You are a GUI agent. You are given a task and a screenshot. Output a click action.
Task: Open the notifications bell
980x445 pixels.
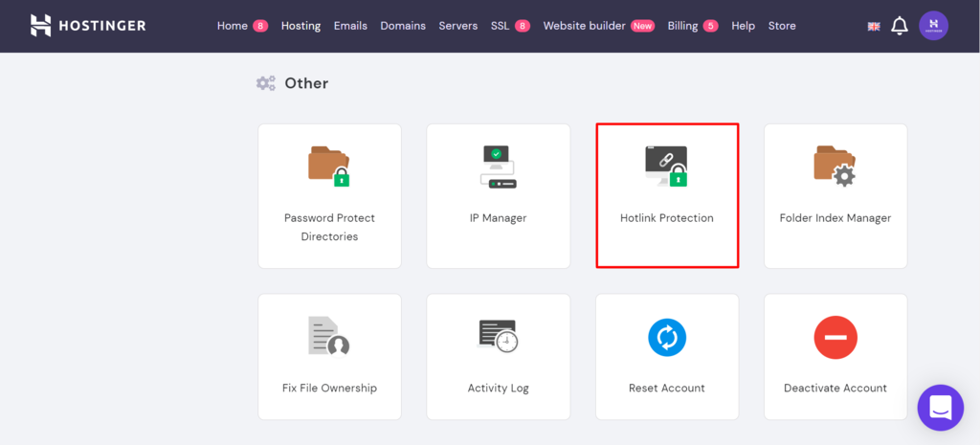pos(900,26)
